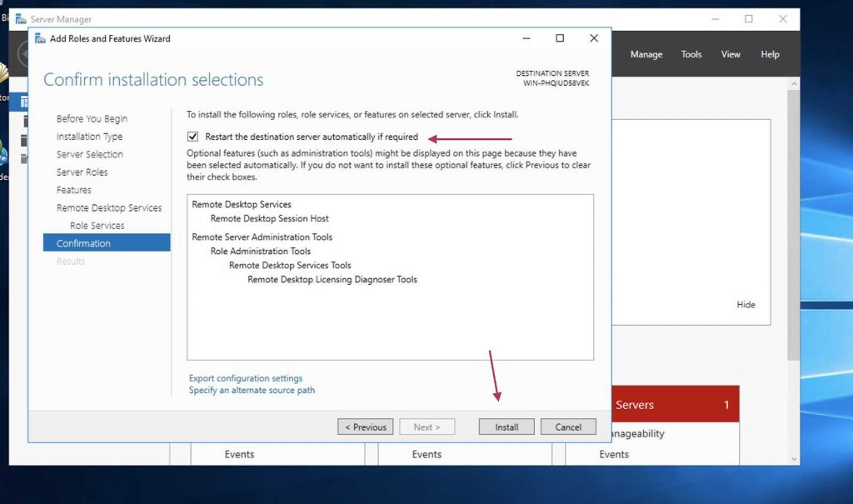This screenshot has width=853, height=504.
Task: Toggle automatic restart of destination server checkbox
Action: [193, 137]
